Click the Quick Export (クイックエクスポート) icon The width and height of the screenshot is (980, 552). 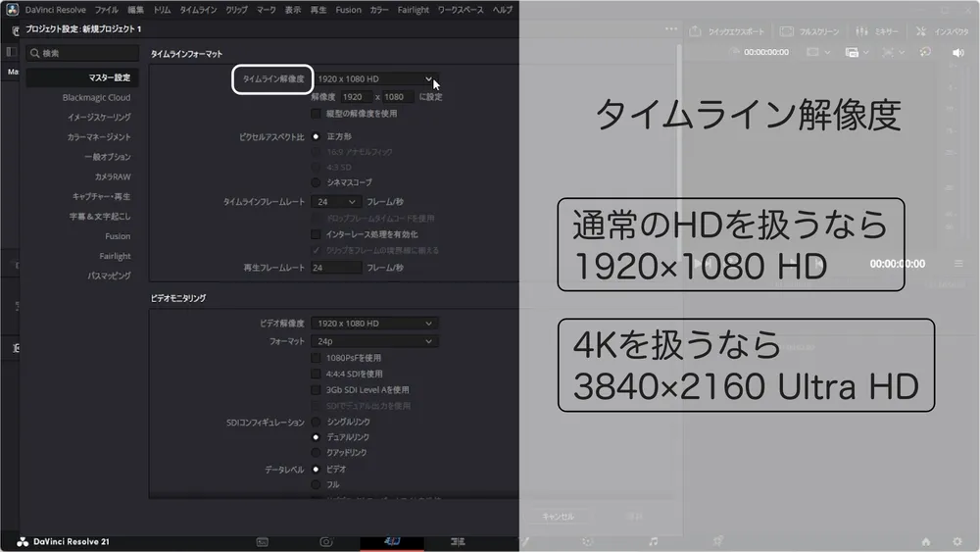695,31
